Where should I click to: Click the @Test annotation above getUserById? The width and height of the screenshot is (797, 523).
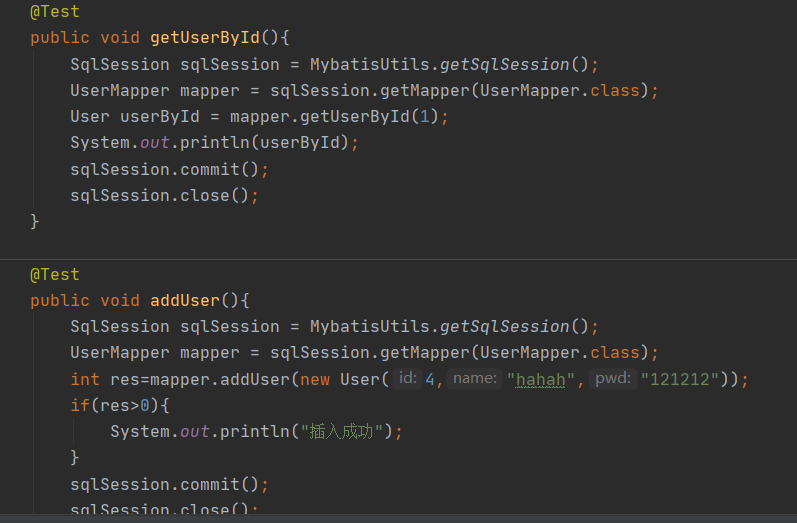tap(54, 12)
